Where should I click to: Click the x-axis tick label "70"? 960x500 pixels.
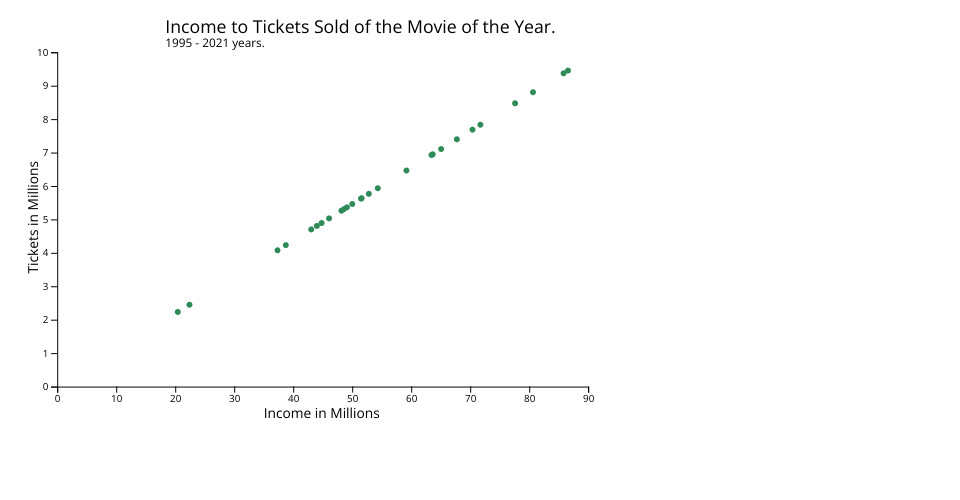[x=470, y=398]
